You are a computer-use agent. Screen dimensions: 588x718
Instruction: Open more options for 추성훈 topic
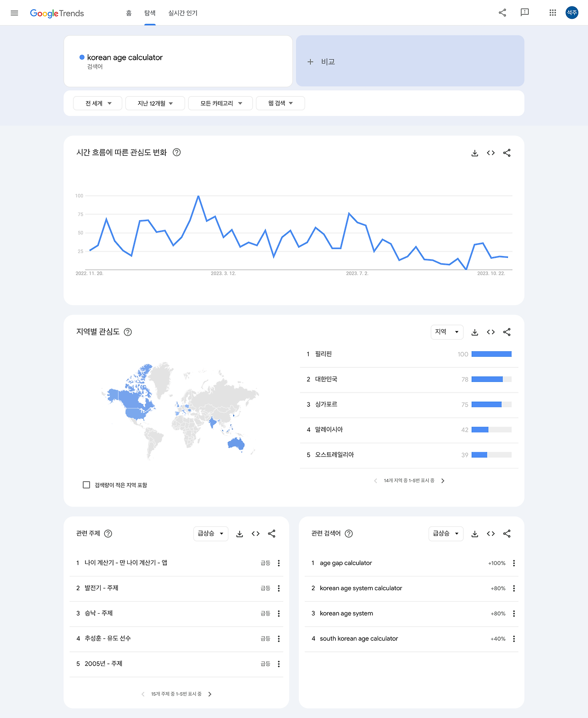(279, 639)
